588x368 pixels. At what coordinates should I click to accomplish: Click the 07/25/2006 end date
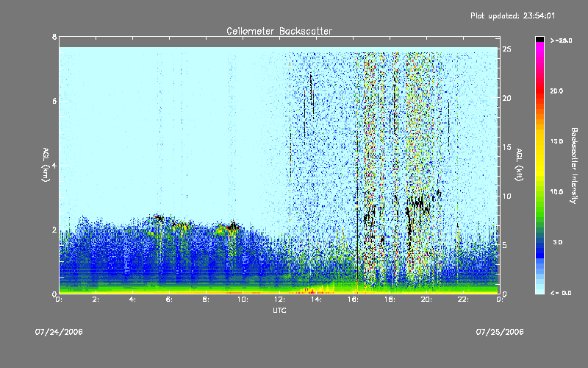[x=500, y=332]
